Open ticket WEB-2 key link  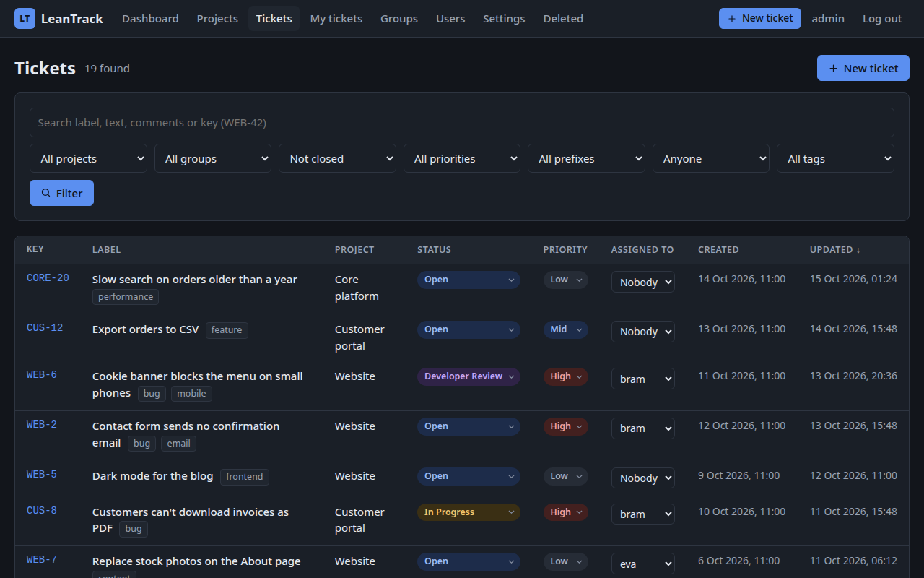click(x=42, y=425)
